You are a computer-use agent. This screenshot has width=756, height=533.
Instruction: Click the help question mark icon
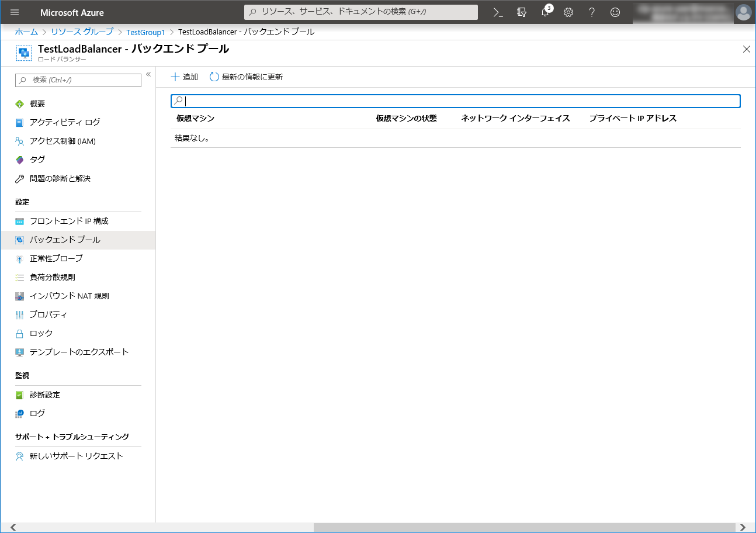[x=592, y=12]
